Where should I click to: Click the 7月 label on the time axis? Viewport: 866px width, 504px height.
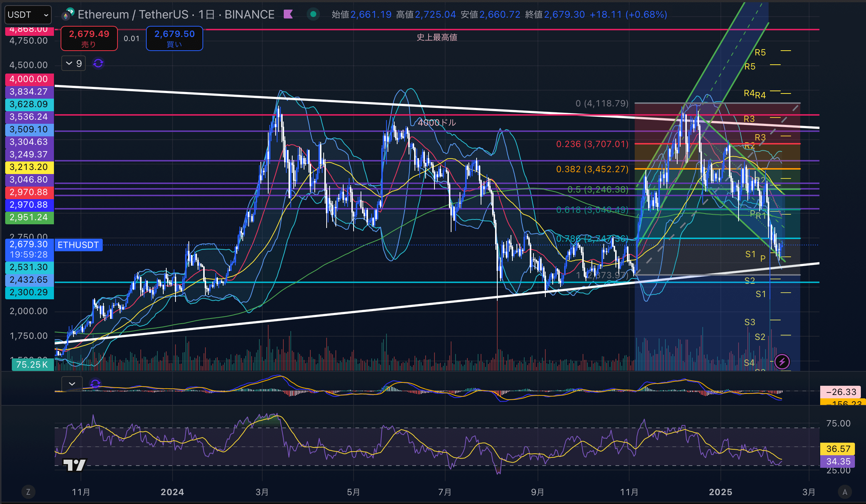click(x=445, y=492)
